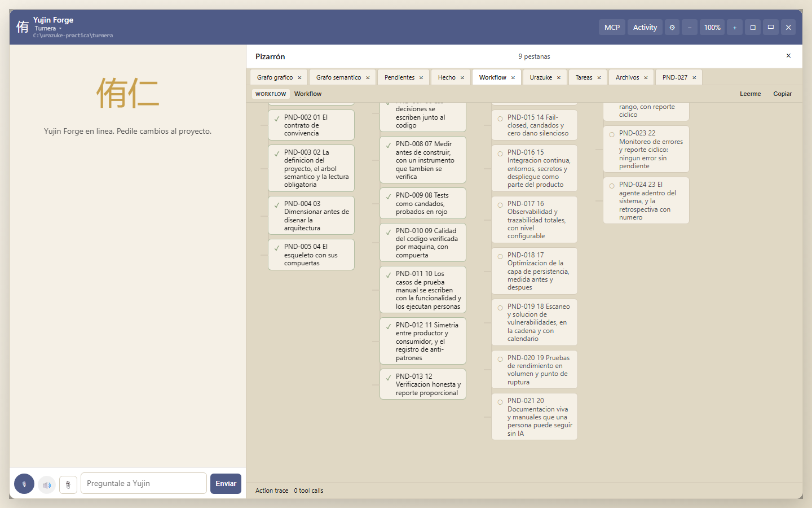Reset zoom via the 100% button

pos(712,27)
